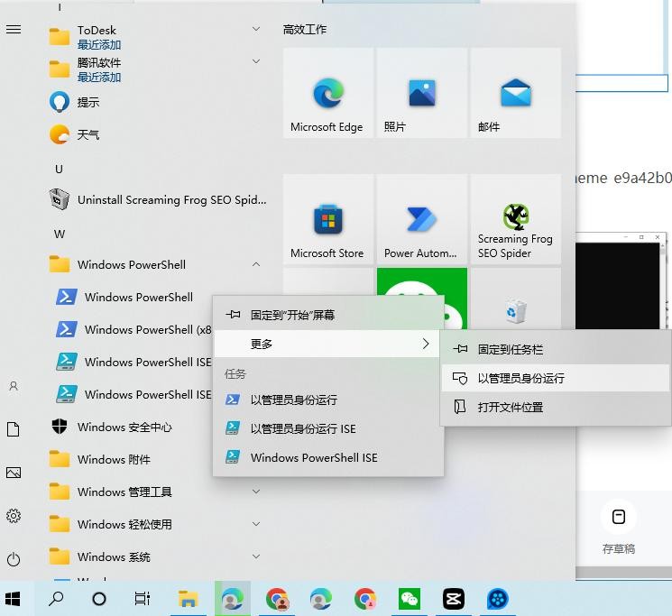This screenshot has height=616, width=672.
Task: Open Cortana circle on taskbar
Action: (99, 599)
